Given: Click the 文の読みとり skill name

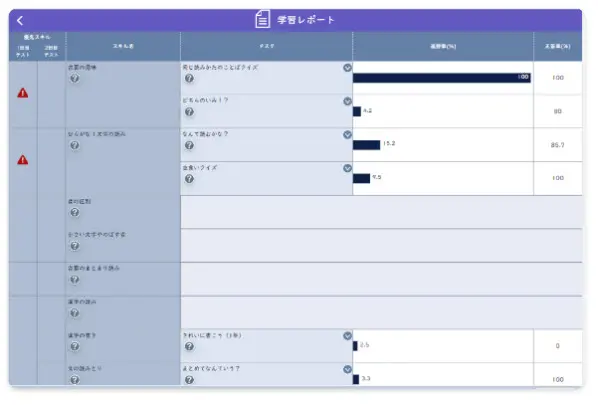Looking at the screenshot, I should coord(85,368).
